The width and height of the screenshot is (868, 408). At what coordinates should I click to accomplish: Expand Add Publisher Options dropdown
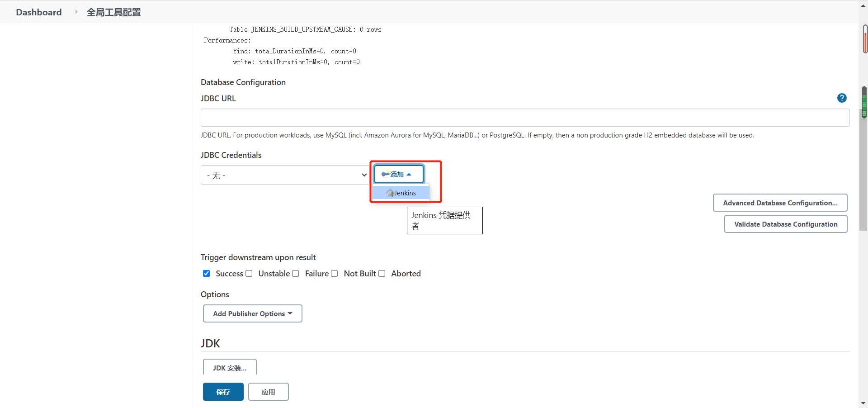pos(253,313)
